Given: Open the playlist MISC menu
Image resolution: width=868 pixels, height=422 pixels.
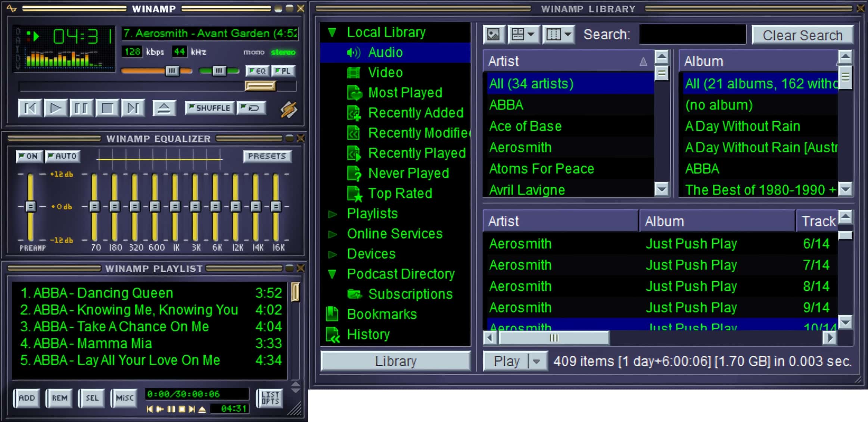Looking at the screenshot, I should (124, 398).
